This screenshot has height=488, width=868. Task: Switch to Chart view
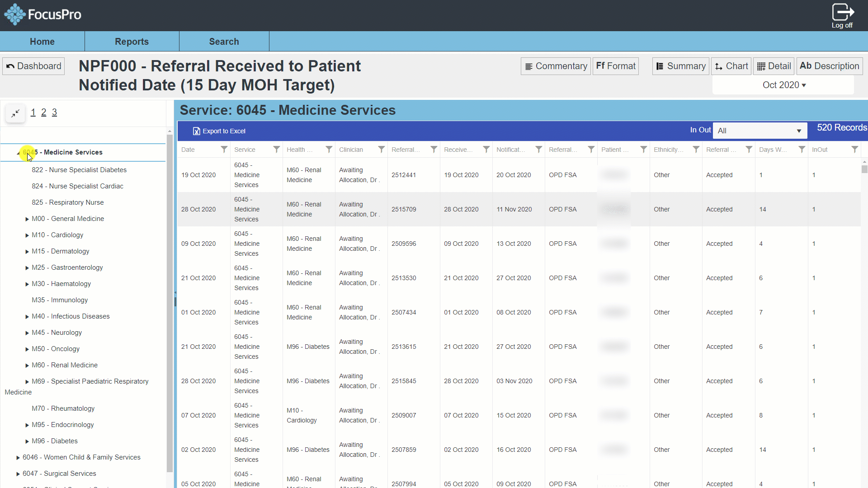(731, 66)
